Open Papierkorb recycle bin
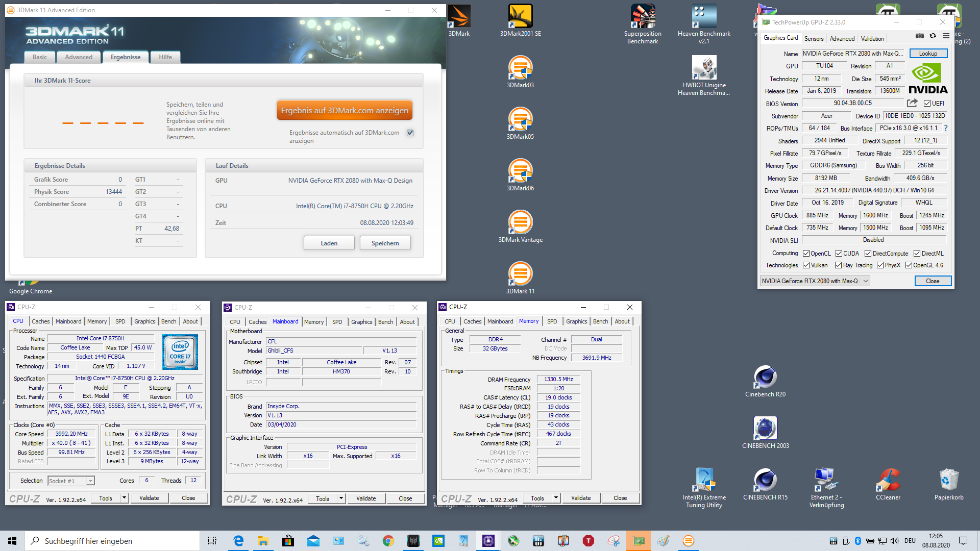The width and height of the screenshot is (980, 551). tap(949, 484)
